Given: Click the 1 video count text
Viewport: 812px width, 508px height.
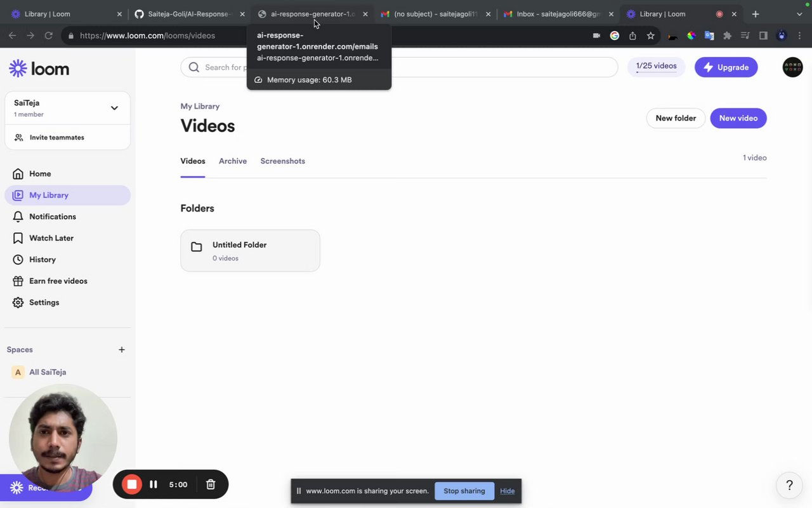Looking at the screenshot, I should [x=755, y=157].
